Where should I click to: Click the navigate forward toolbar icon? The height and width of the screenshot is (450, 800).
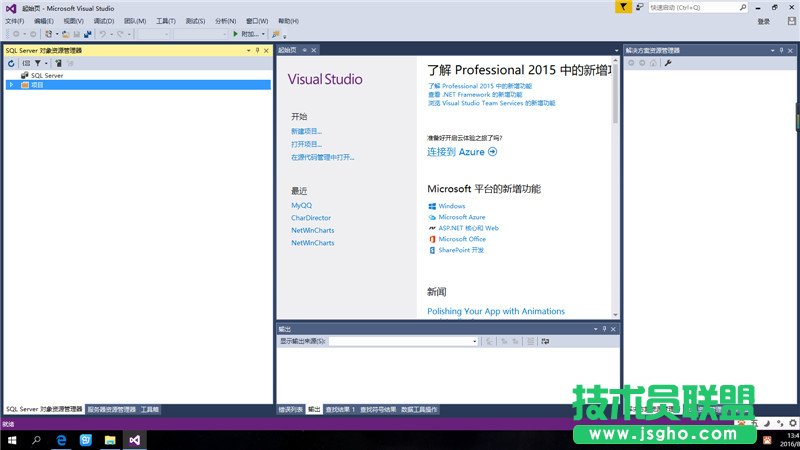(x=33, y=34)
